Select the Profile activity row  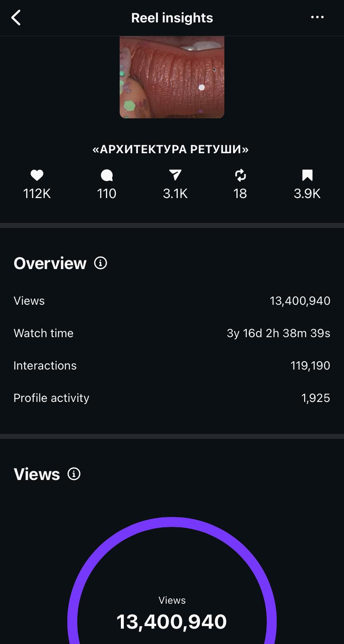pos(172,398)
